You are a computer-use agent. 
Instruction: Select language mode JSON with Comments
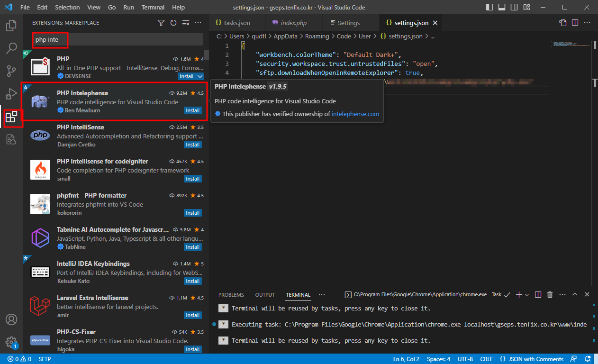tap(532, 359)
